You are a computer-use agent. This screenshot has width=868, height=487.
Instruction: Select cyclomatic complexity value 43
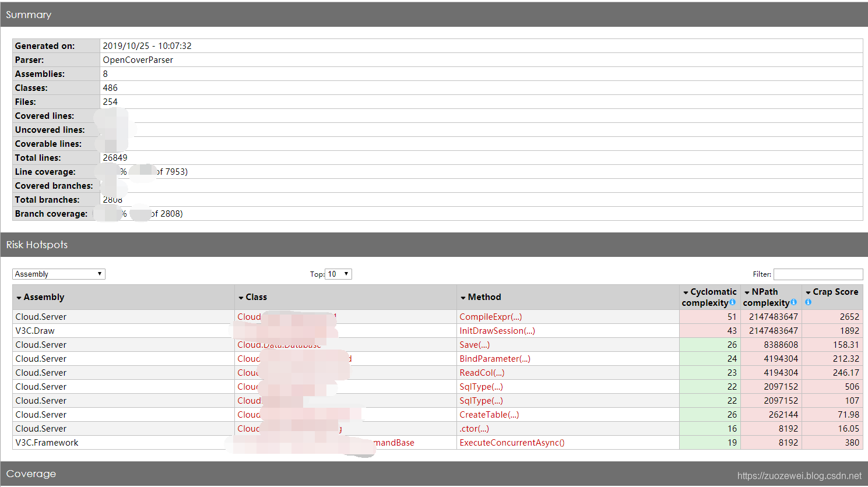[732, 331]
